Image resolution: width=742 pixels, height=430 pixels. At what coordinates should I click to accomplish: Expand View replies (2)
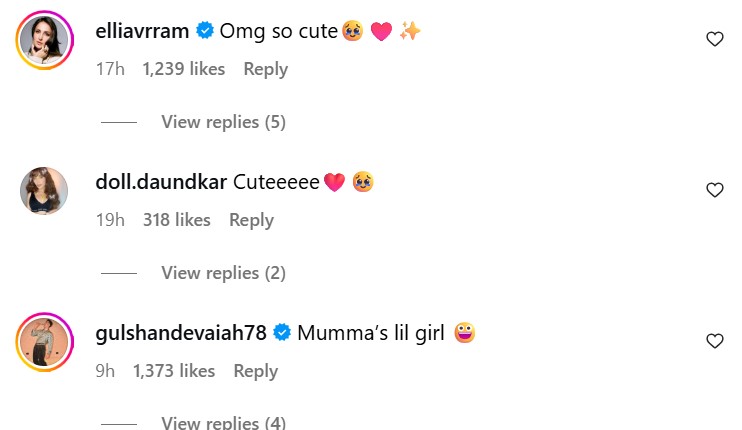point(223,273)
